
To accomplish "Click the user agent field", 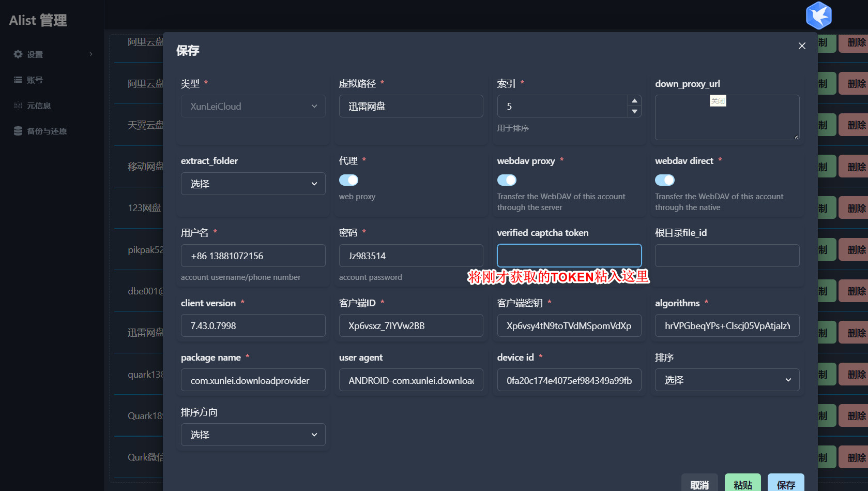I will 411,380.
